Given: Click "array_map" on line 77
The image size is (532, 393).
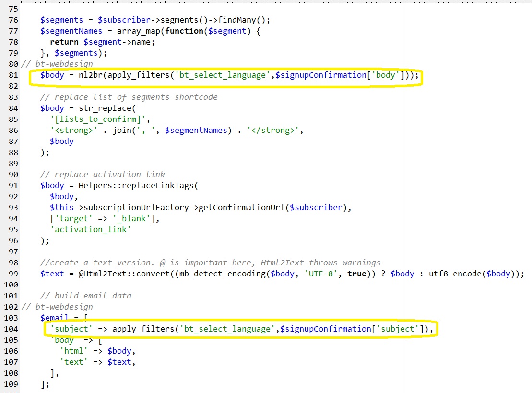Looking at the screenshot, I should [x=139, y=31].
